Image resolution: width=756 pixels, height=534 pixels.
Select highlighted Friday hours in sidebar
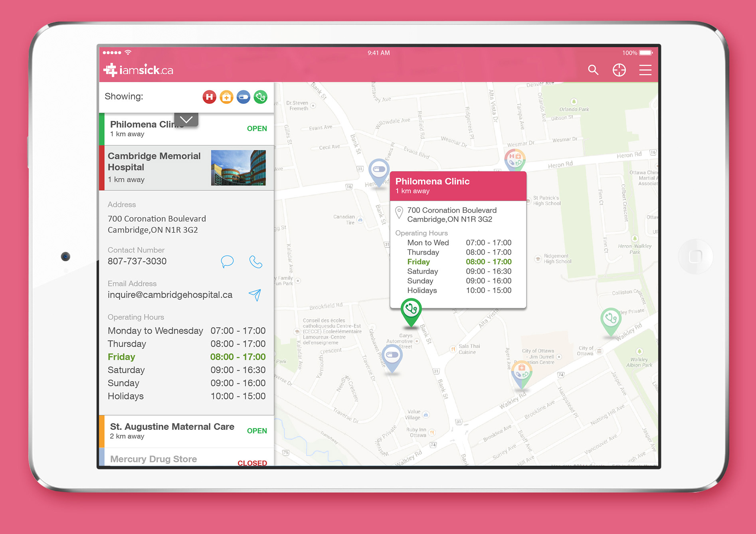click(x=186, y=357)
